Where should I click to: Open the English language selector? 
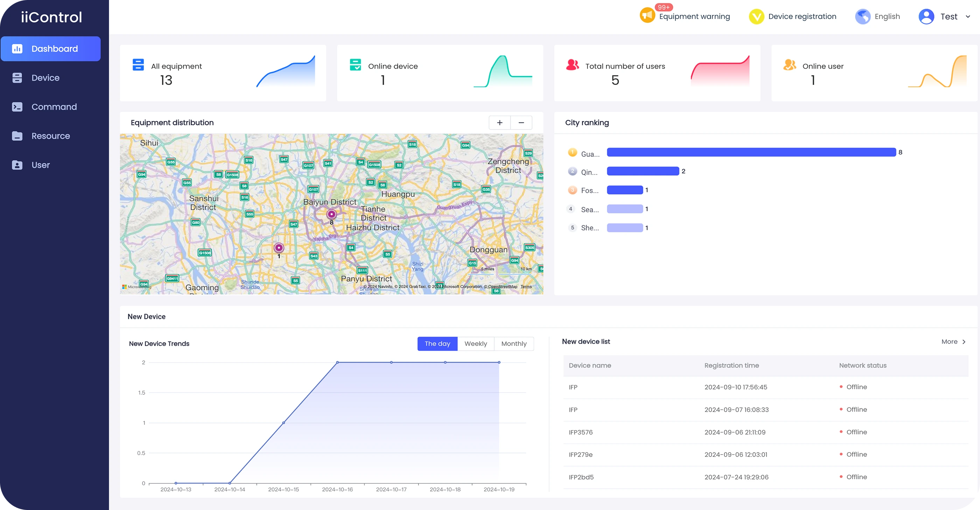tap(887, 16)
